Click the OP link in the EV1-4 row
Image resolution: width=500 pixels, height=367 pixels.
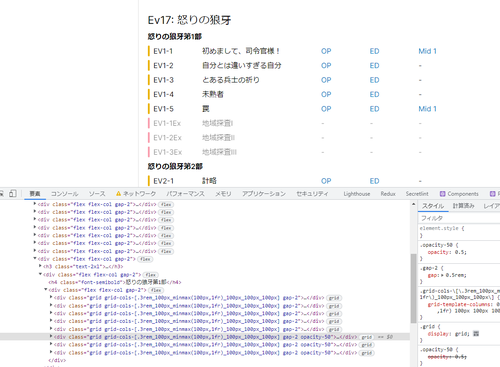[x=326, y=94]
